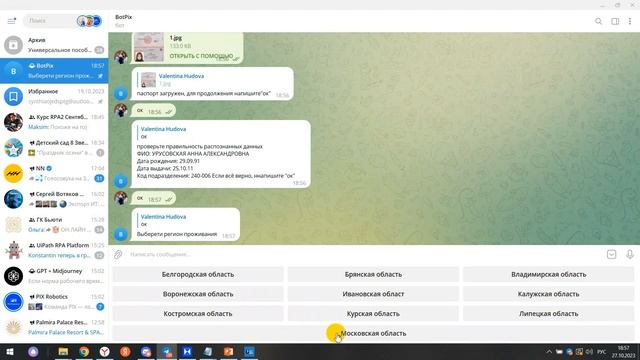
Task: Click the NN channel yellow avatar
Action: (13, 173)
